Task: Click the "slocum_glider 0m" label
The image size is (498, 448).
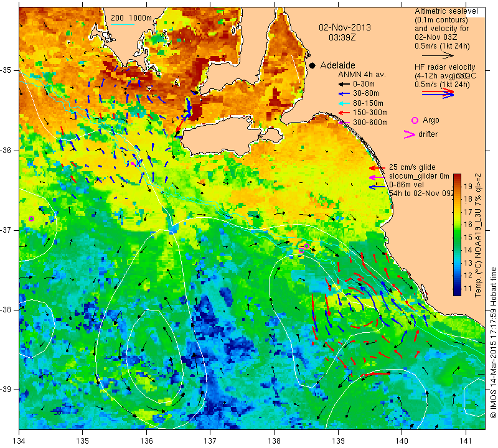Action: 419,176
